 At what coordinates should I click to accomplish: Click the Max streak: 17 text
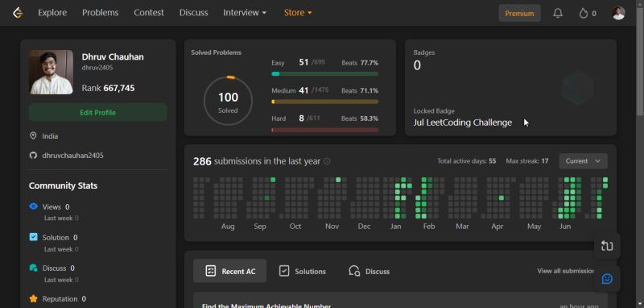pos(527,161)
